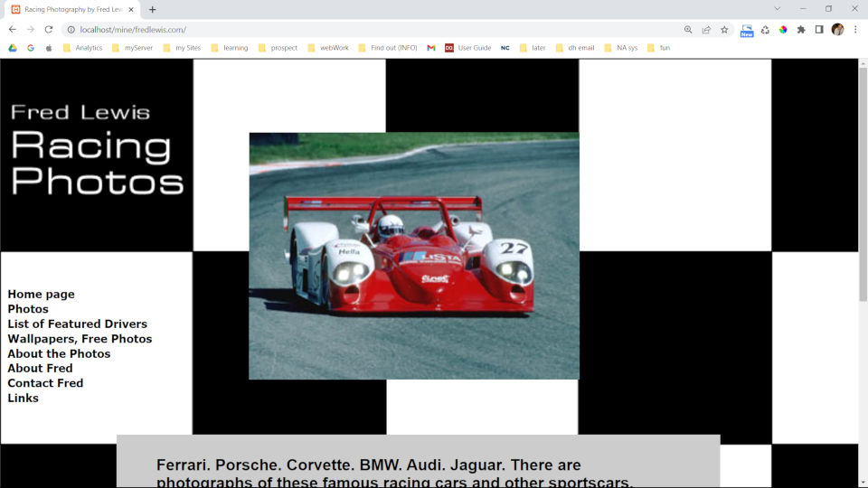This screenshot has height=488, width=868.
Task: Open the Gmail bookmark icon
Action: [431, 48]
